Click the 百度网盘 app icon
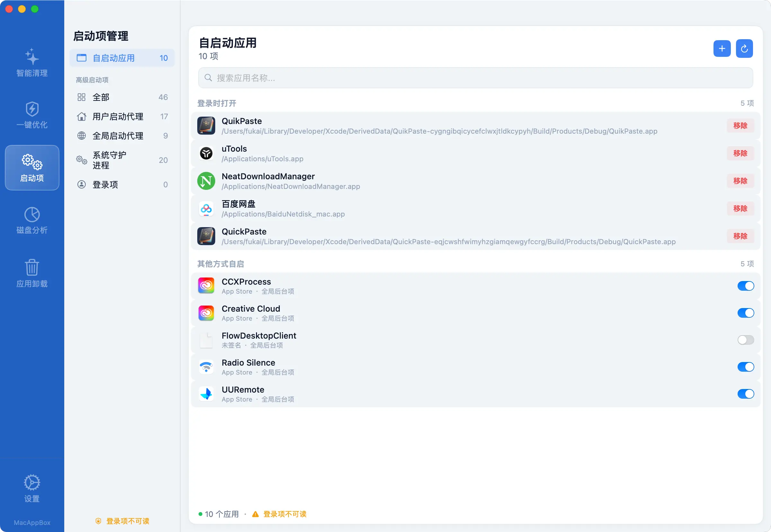 [x=206, y=209]
